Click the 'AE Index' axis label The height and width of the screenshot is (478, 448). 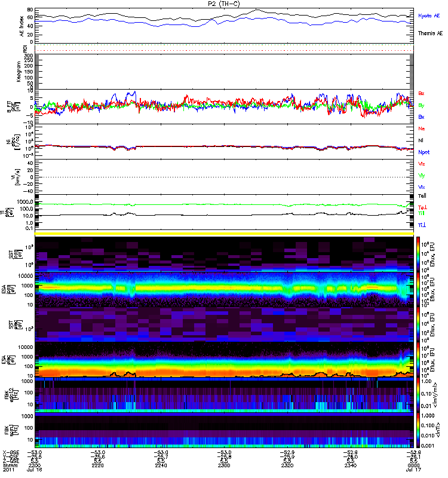click(22, 26)
